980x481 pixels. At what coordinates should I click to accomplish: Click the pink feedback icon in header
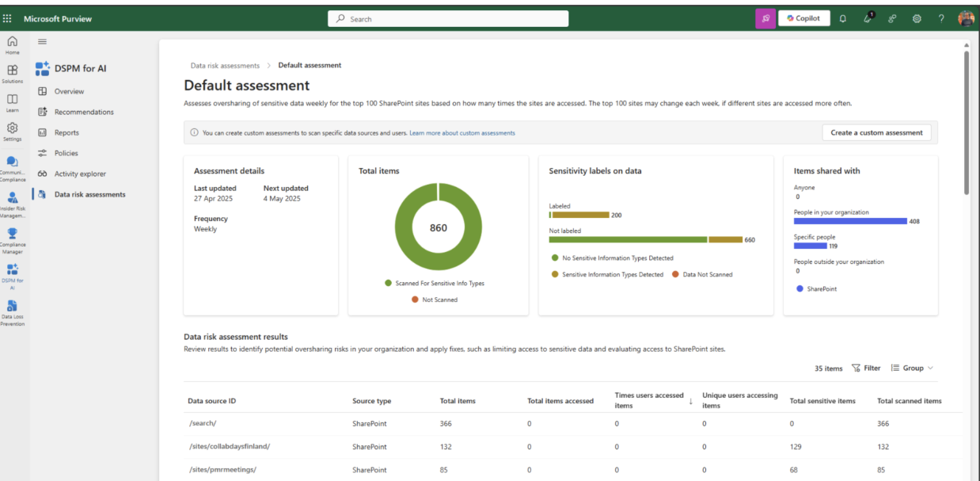point(765,18)
